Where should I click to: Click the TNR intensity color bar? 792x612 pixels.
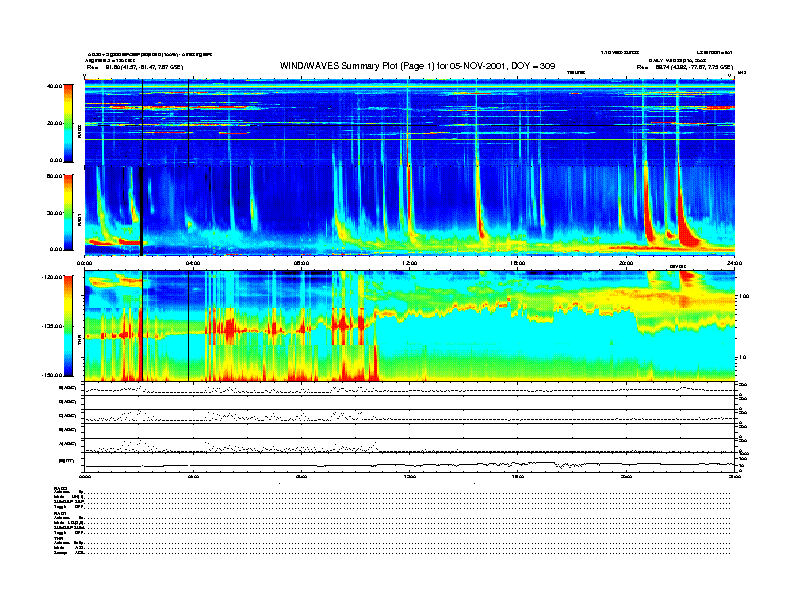point(68,326)
